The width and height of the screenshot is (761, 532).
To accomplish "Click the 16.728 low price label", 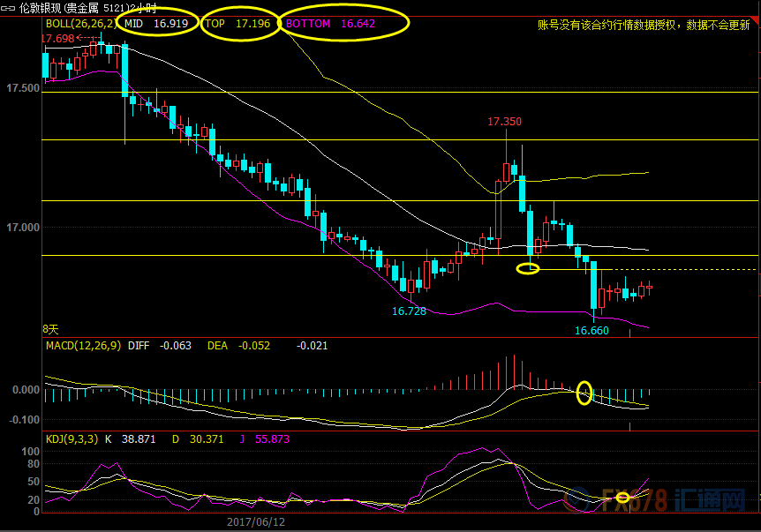I will [409, 311].
